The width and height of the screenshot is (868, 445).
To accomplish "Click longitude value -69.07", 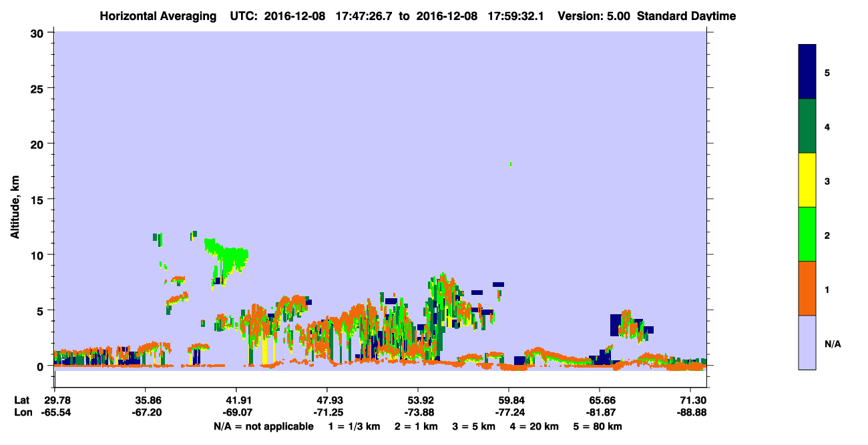I will point(236,413).
